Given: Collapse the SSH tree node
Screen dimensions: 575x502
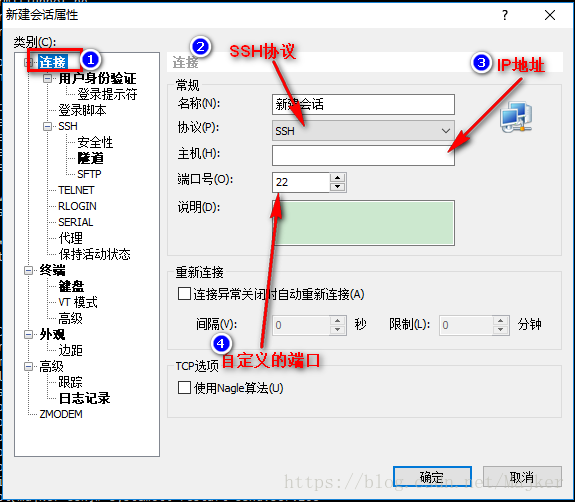Looking at the screenshot, I should 47,127.
